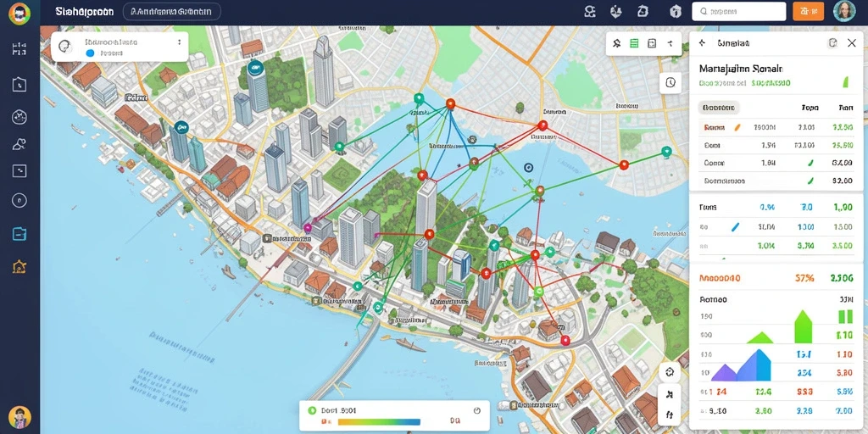Open the copy icon in panel header
This screenshot has height=434, width=868.
click(x=832, y=43)
